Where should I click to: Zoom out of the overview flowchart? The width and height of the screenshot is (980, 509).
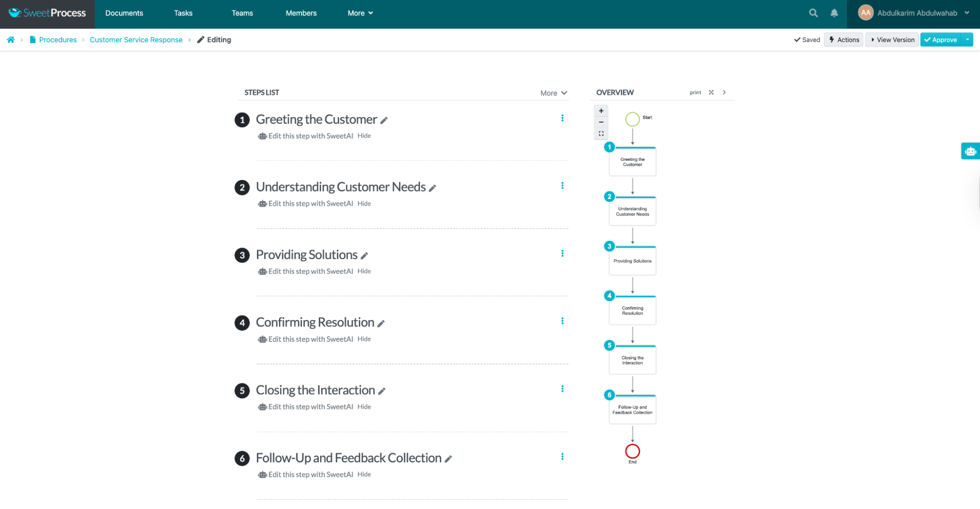[601, 122]
